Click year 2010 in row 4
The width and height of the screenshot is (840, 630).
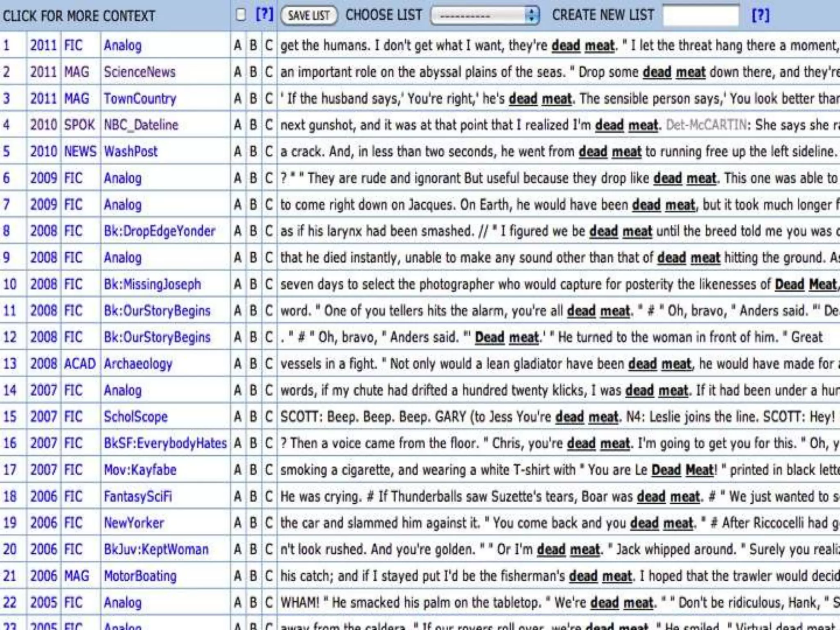[43, 125]
